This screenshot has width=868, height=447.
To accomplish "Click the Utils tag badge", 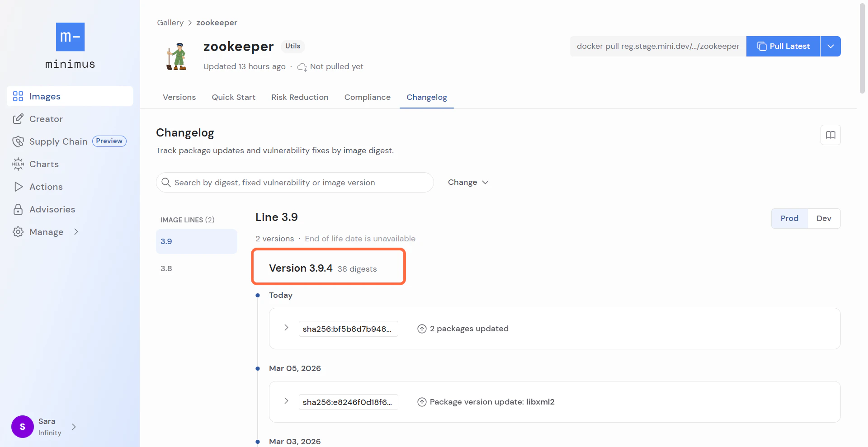I will pyautogui.click(x=292, y=46).
